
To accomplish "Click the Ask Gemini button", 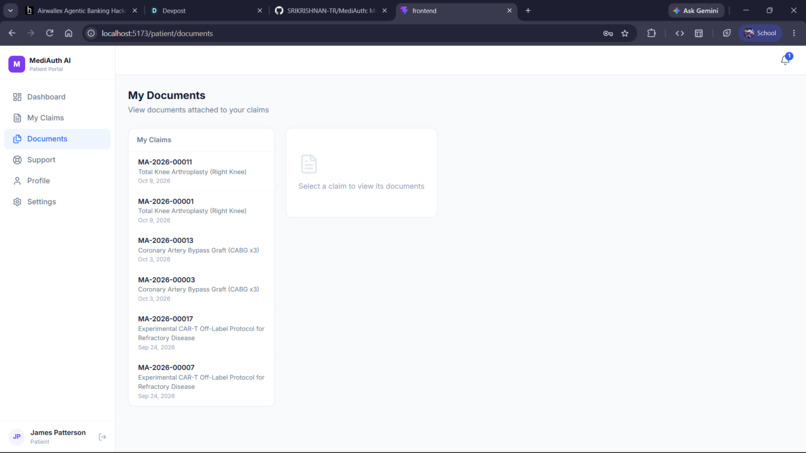I will (x=696, y=10).
